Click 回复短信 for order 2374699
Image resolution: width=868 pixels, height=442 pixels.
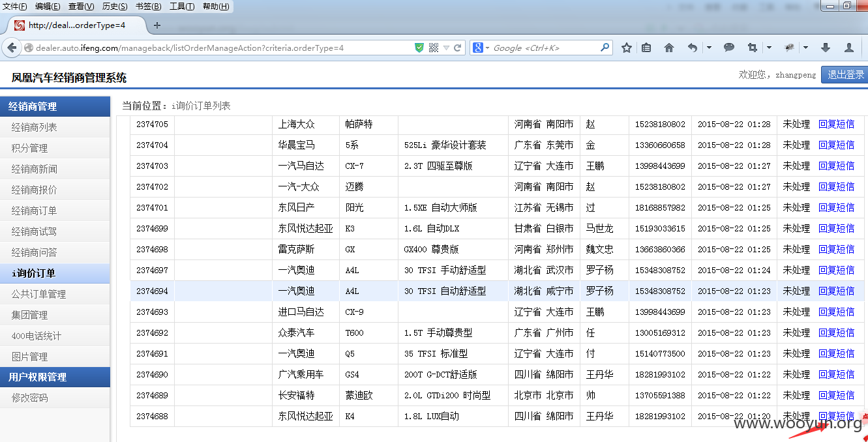click(x=836, y=228)
